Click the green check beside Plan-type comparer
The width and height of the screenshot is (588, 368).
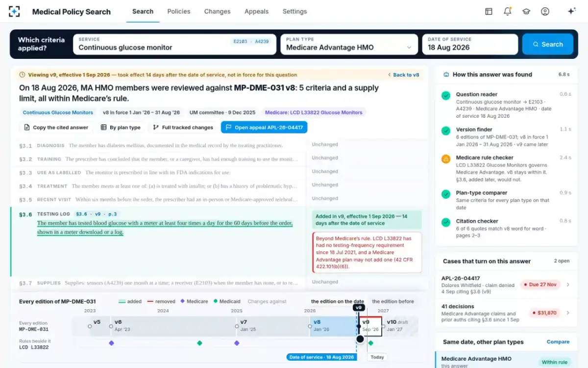pos(446,194)
